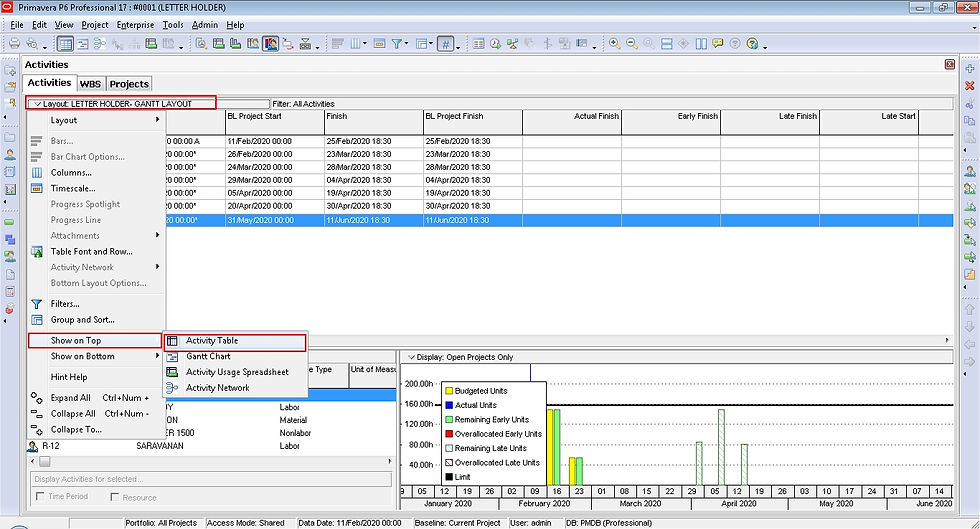Image resolution: width=980 pixels, height=529 pixels.
Task: Open Print Preview from the toolbar
Action: pyautogui.click(x=31, y=44)
